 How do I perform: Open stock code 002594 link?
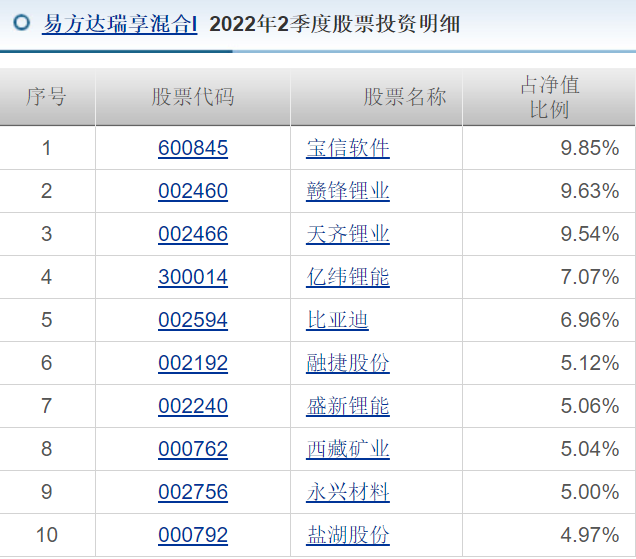pyautogui.click(x=193, y=320)
